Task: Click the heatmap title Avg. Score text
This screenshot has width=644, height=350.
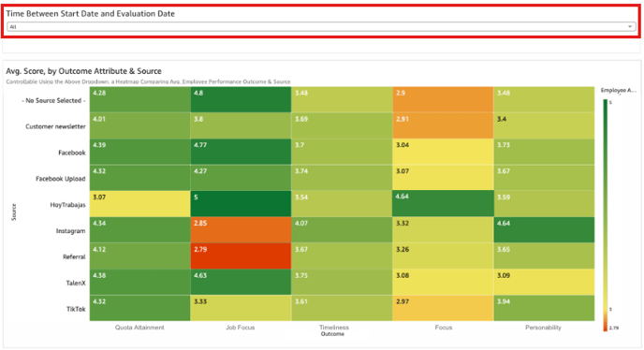Action: pyautogui.click(x=84, y=71)
